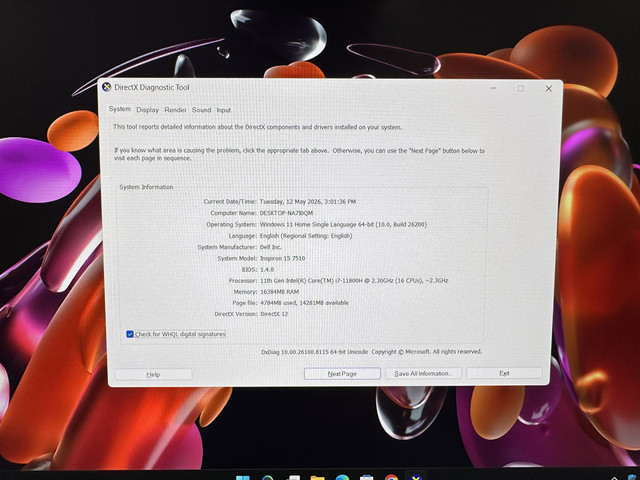
Task: Go to the Input tab
Action: click(223, 110)
